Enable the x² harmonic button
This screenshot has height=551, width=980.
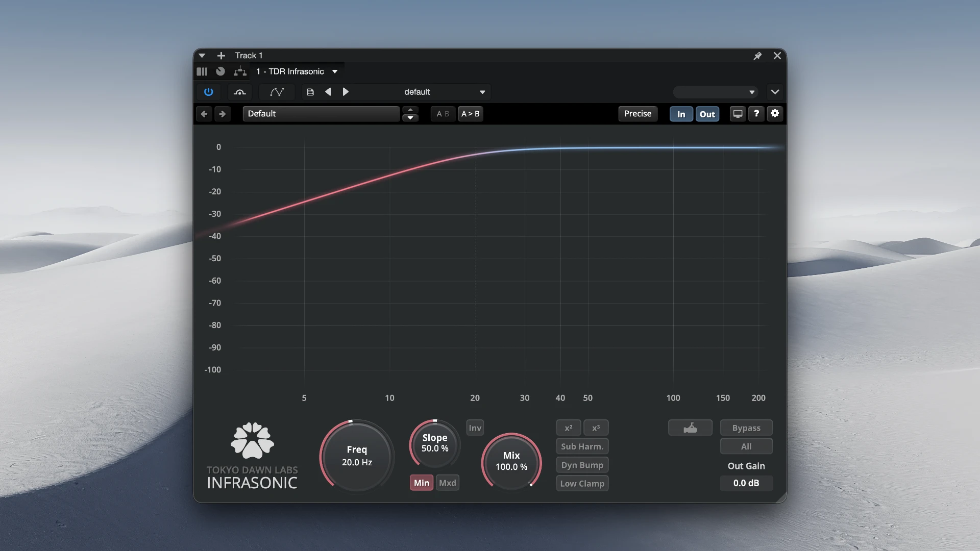coord(569,428)
